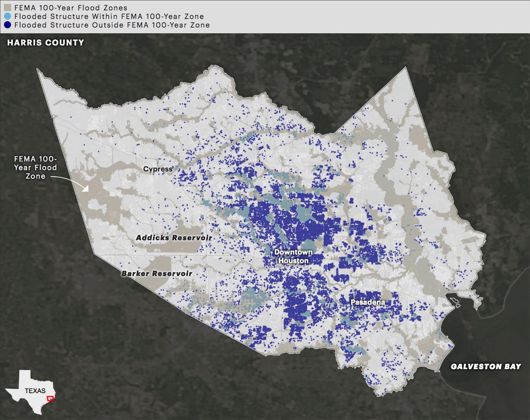The height and width of the screenshot is (420, 530).
Task: Click the Pasadena map label
Action: tap(368, 302)
